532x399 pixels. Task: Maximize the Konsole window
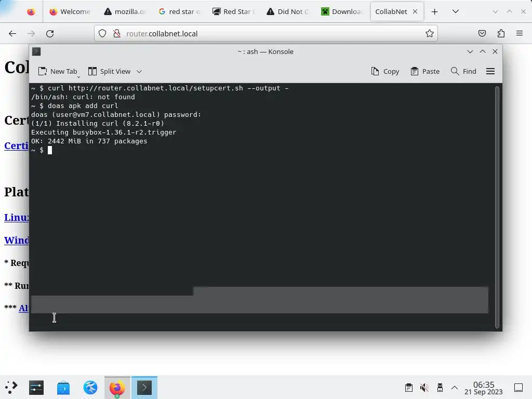tap(483, 51)
